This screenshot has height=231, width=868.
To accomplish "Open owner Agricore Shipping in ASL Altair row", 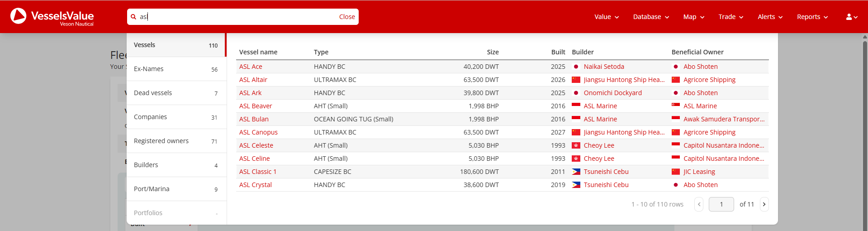I will tap(709, 80).
